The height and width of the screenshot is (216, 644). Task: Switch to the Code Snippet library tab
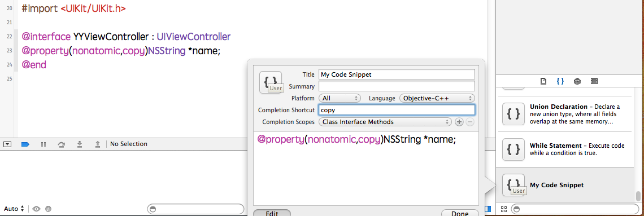click(560, 81)
